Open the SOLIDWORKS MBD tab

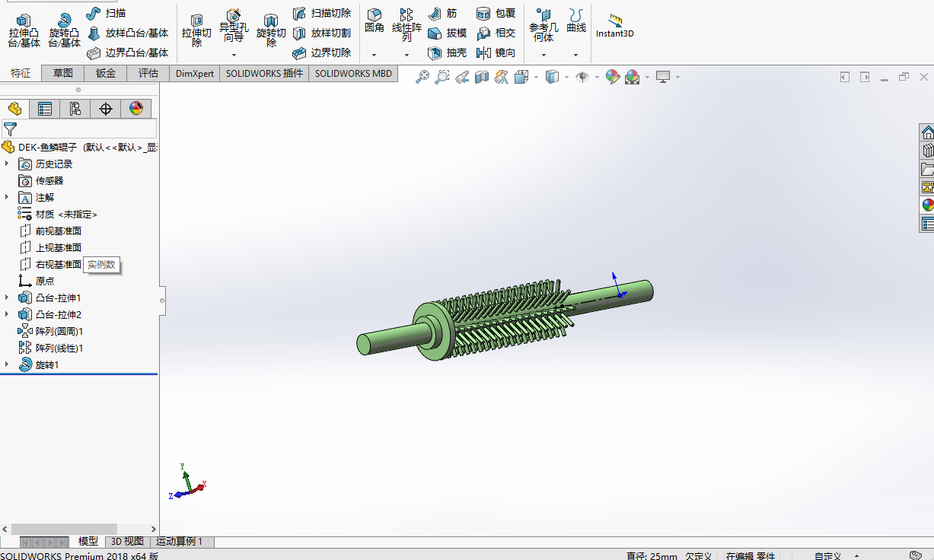[353, 73]
